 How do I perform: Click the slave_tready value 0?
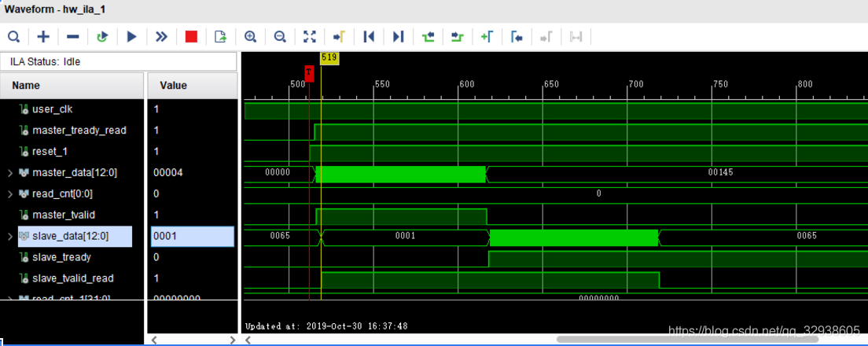156,257
